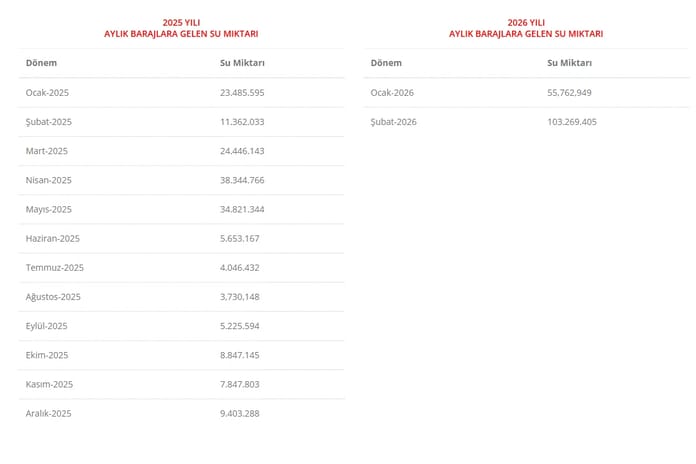The image size is (696, 464).
Task: Select the Haziran-2025 period cell
Action: click(x=53, y=238)
